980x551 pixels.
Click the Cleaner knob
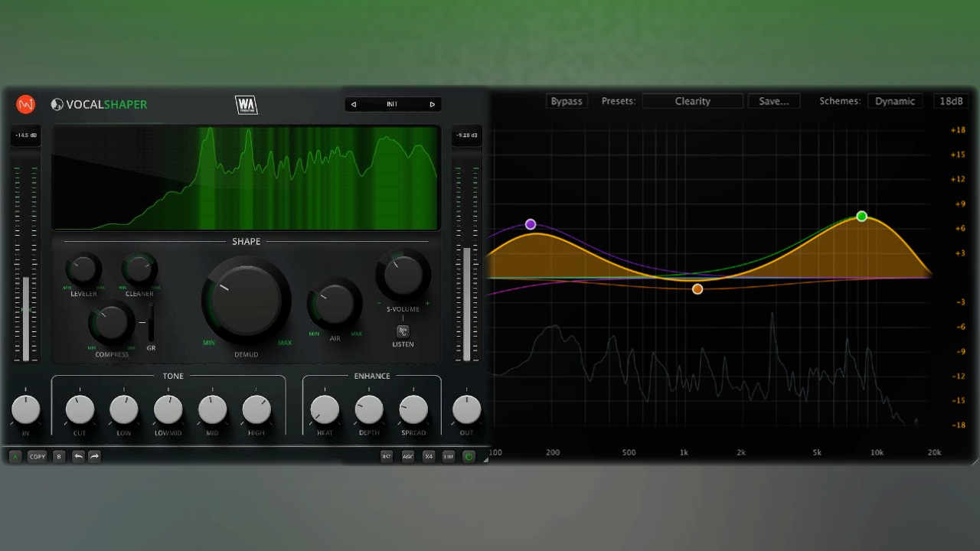tap(139, 269)
